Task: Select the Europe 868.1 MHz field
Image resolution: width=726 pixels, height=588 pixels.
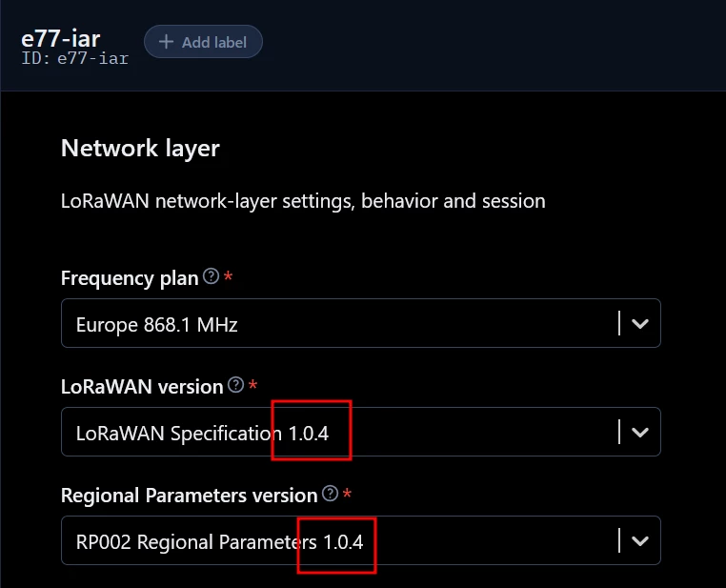Action: pos(361,323)
